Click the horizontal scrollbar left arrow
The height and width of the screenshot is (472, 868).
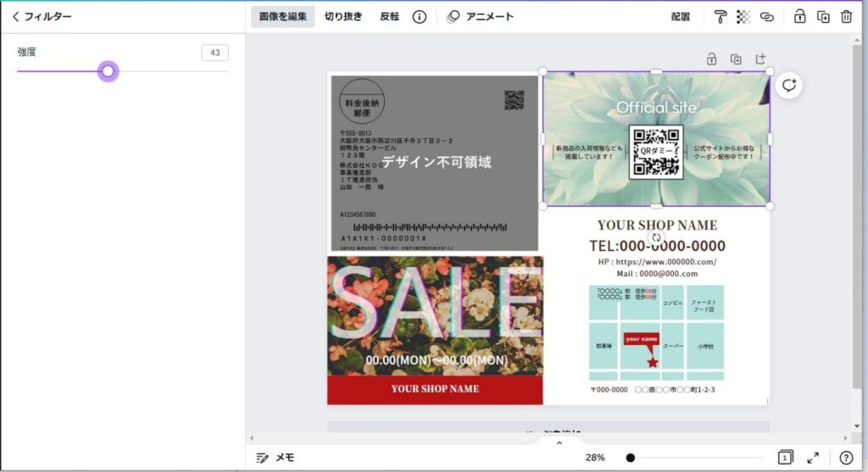[251, 438]
